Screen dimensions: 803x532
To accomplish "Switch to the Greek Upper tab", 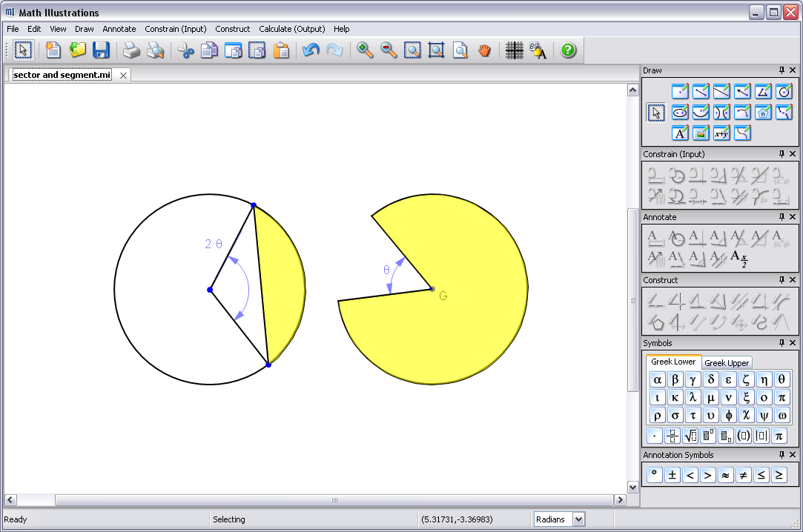I will [x=726, y=363].
